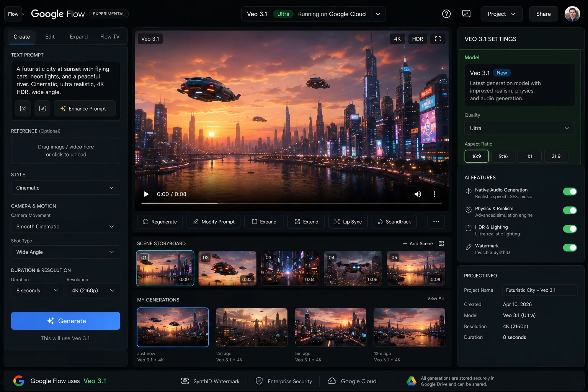The width and height of the screenshot is (588, 392).
Task: Disable Native Audio Generation toggle
Action: point(570,191)
